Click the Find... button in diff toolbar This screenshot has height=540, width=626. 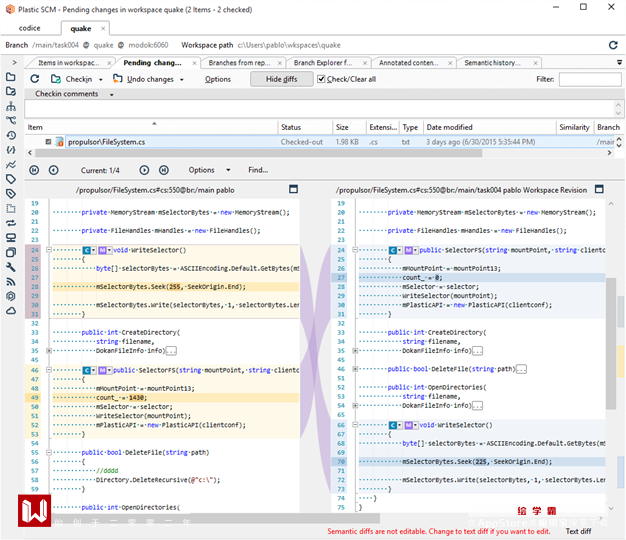(x=258, y=170)
